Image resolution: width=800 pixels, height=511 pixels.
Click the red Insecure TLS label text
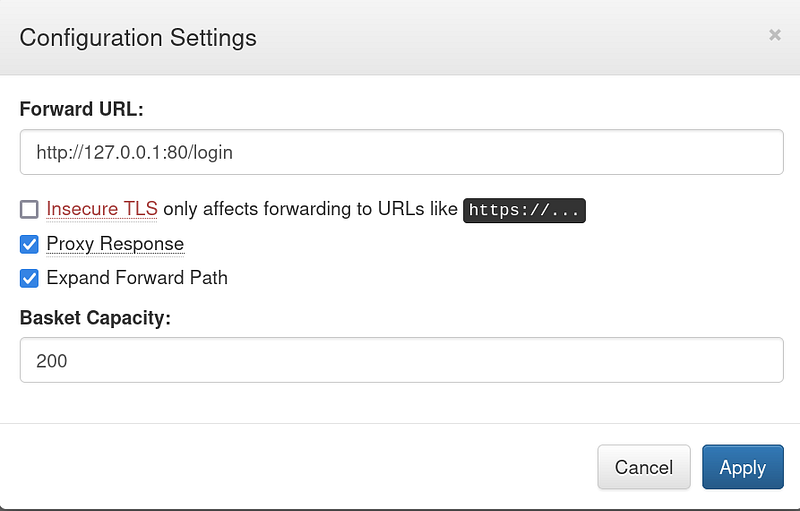click(x=102, y=209)
